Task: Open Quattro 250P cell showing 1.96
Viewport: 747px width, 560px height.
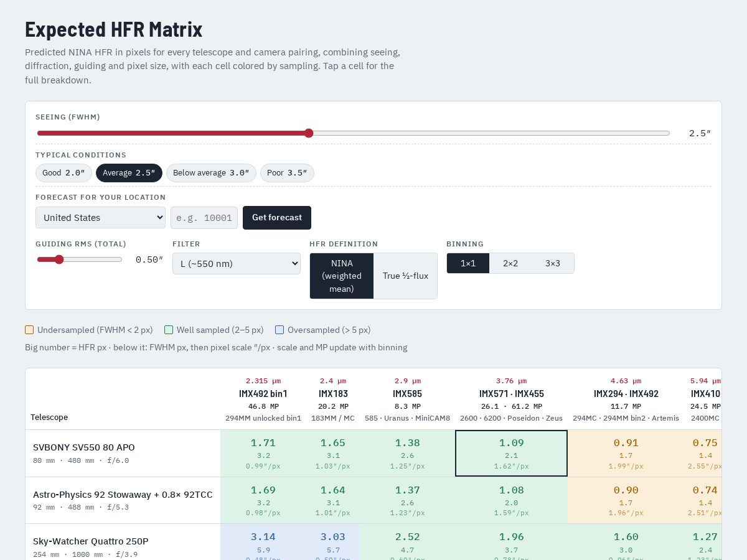Action: 511,542
